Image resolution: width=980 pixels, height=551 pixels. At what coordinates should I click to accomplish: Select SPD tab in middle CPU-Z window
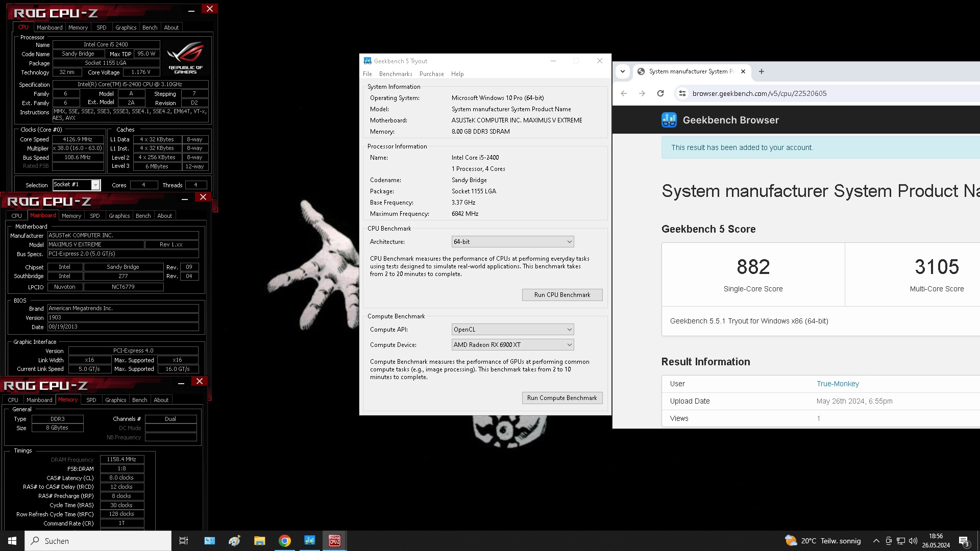click(95, 216)
